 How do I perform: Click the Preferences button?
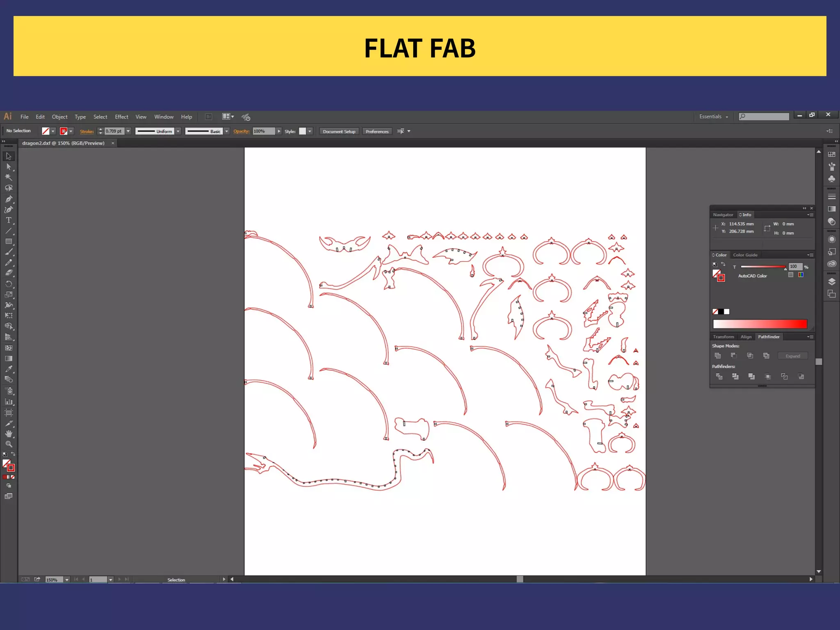tap(377, 132)
